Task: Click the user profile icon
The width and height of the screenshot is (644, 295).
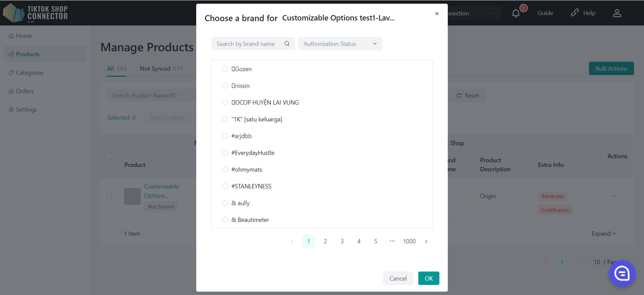Action: [617, 14]
